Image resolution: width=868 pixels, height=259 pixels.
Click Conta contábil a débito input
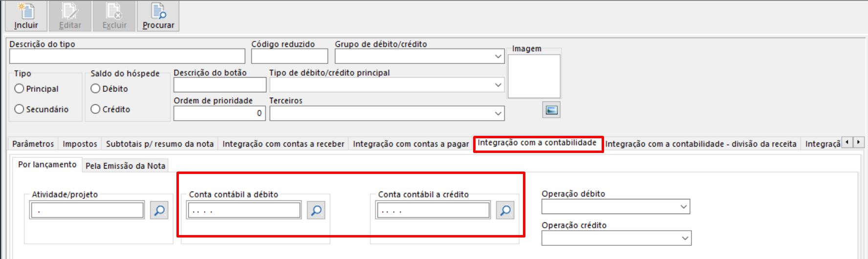click(244, 211)
